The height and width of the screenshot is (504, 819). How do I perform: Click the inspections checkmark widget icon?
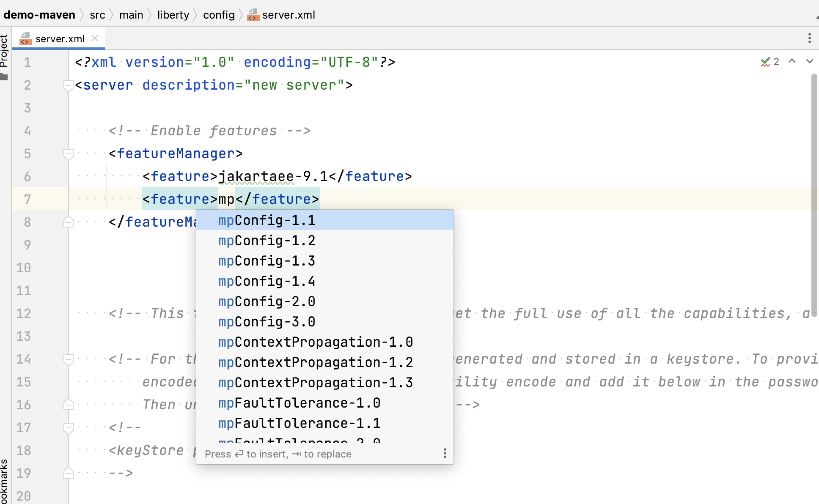(x=765, y=62)
